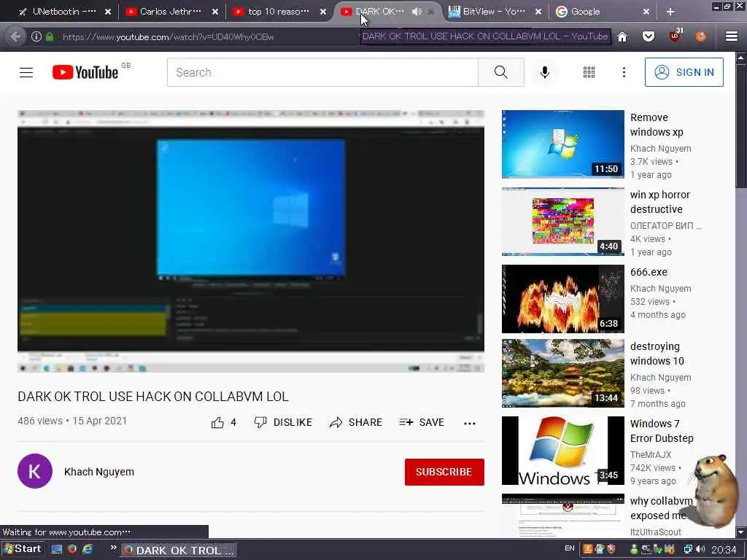
Task: Start voice search with microphone icon
Action: 544,72
